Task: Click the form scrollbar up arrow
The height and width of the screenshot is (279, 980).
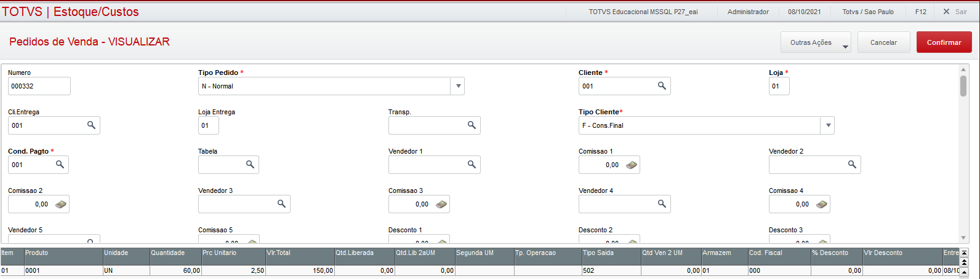Action: 963,70
